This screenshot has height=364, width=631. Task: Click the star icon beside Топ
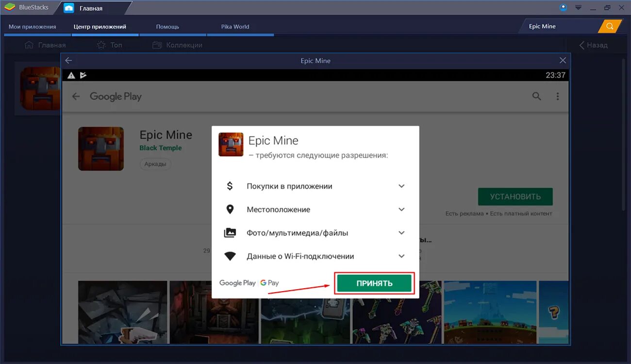[101, 45]
